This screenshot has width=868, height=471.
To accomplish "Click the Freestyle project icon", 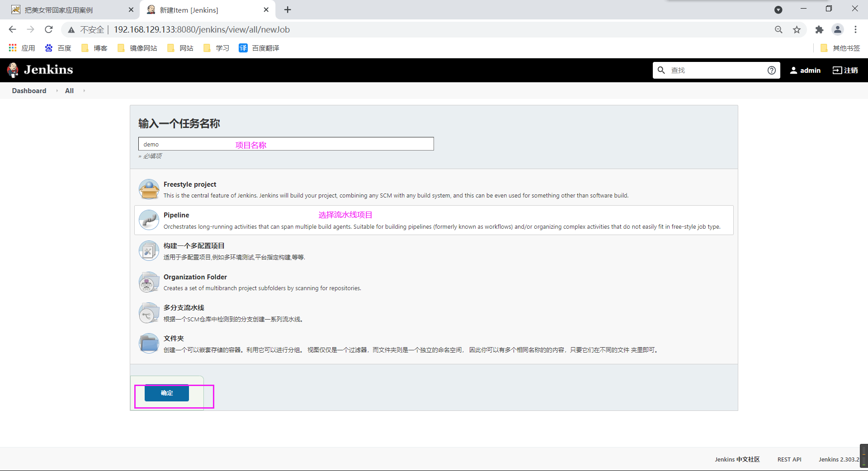I will (149, 189).
